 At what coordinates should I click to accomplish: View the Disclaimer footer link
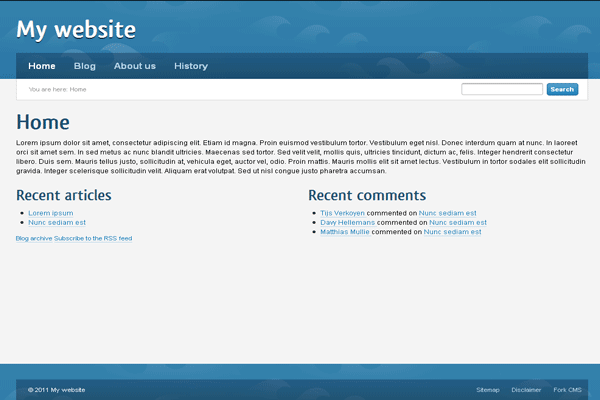coord(526,389)
